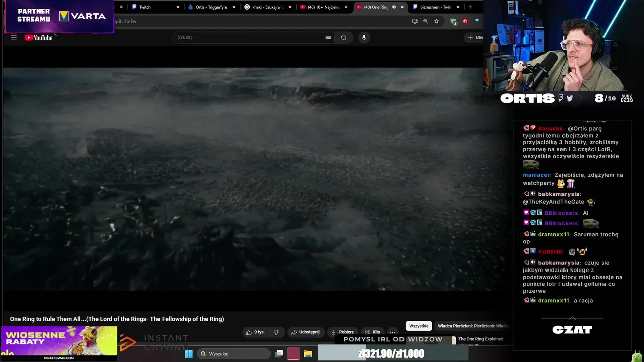The height and width of the screenshot is (362, 644).
Task: Open File Explorer from taskbar
Action: pyautogui.click(x=308, y=354)
